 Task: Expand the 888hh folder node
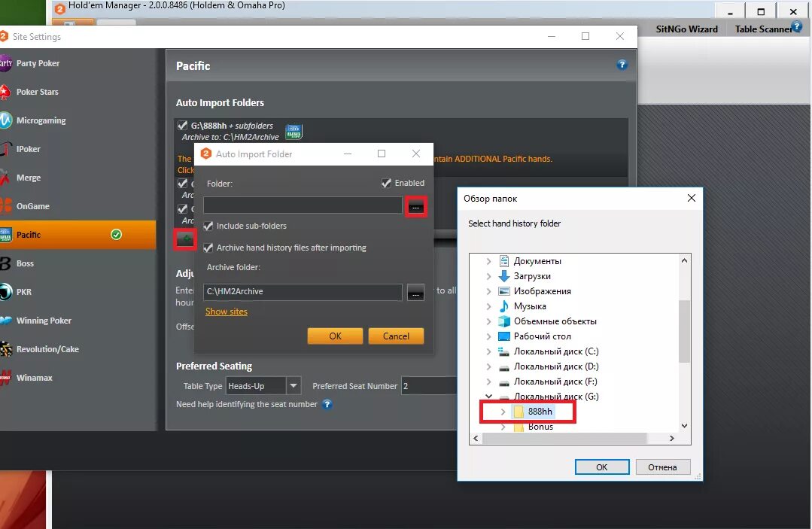point(503,412)
